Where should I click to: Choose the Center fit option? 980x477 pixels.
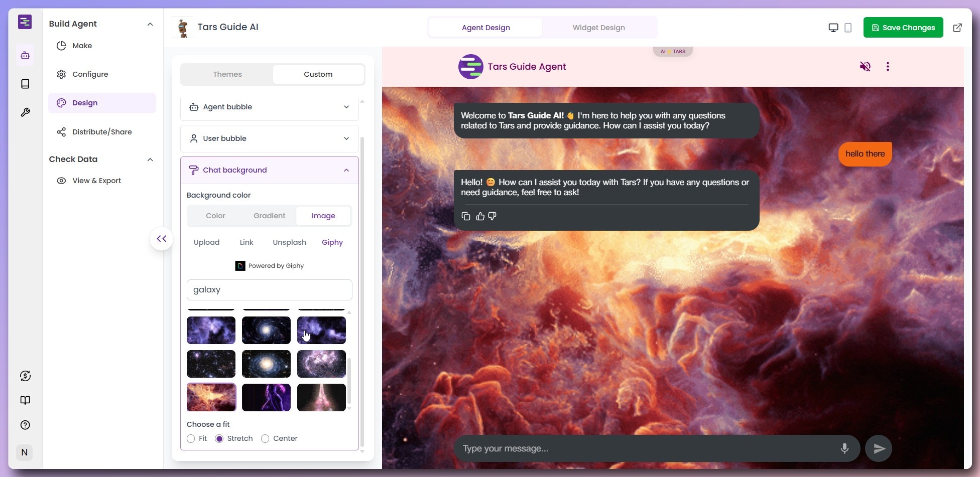coord(265,438)
